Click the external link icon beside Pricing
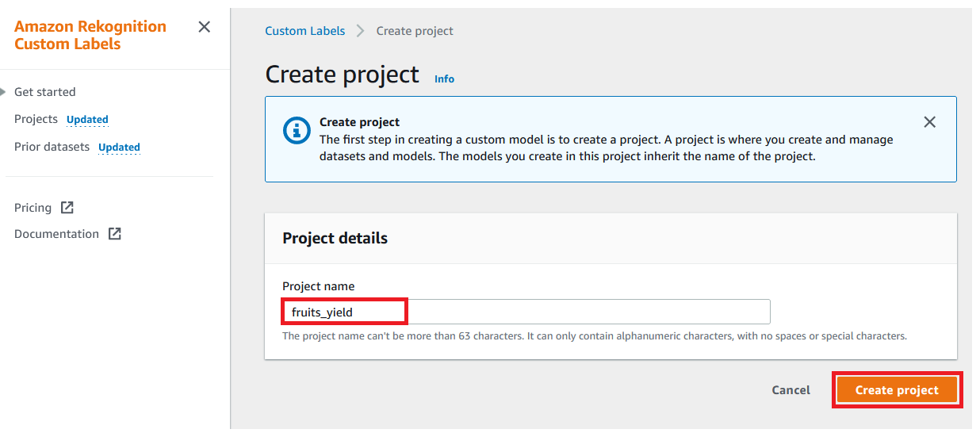Screen dimensions: 980x433 pos(67,207)
